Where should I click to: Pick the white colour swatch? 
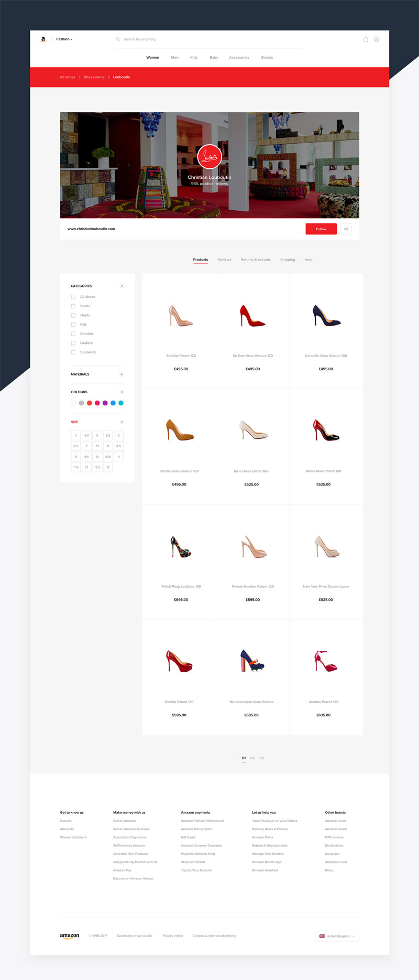tap(73, 403)
